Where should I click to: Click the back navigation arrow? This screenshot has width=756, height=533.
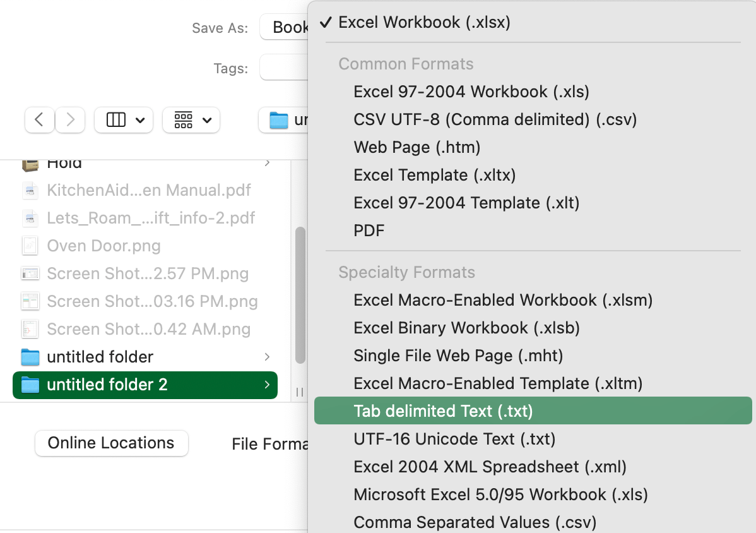[40, 120]
